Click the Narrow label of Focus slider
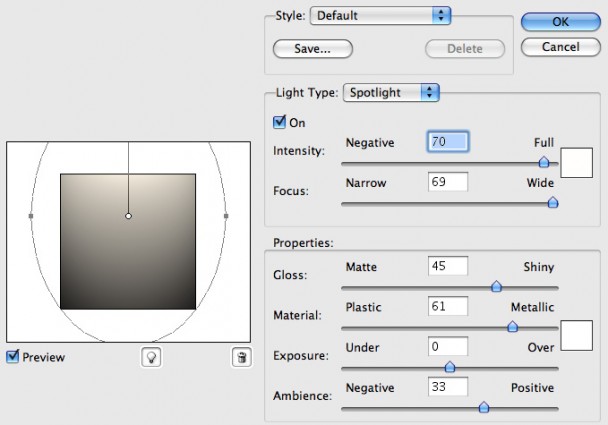The width and height of the screenshot is (608, 425). [366, 183]
